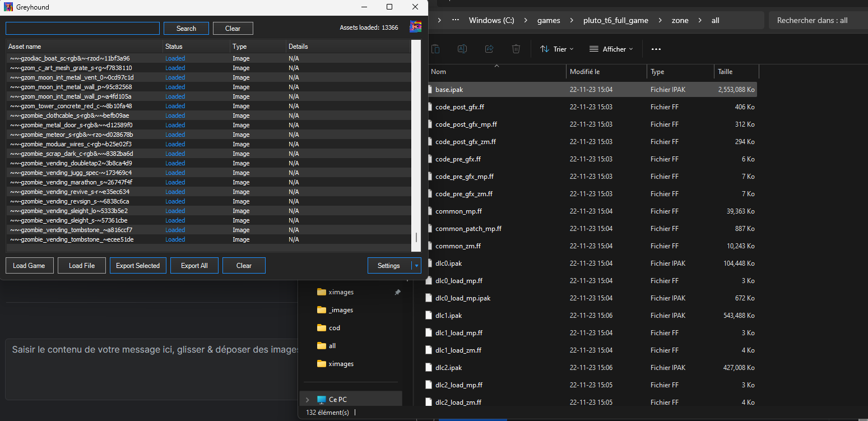Image resolution: width=868 pixels, height=421 pixels.
Task: Sort by the Asset name column header
Action: pyautogui.click(x=85, y=47)
